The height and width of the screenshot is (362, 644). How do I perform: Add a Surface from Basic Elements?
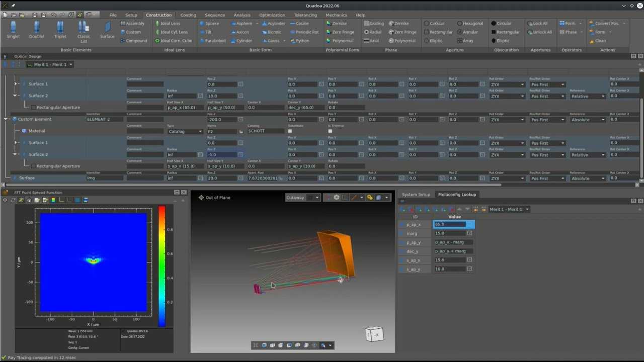point(107,30)
